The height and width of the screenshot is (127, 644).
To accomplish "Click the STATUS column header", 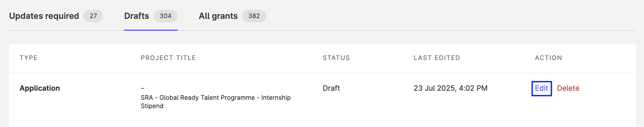I will coord(336,58).
